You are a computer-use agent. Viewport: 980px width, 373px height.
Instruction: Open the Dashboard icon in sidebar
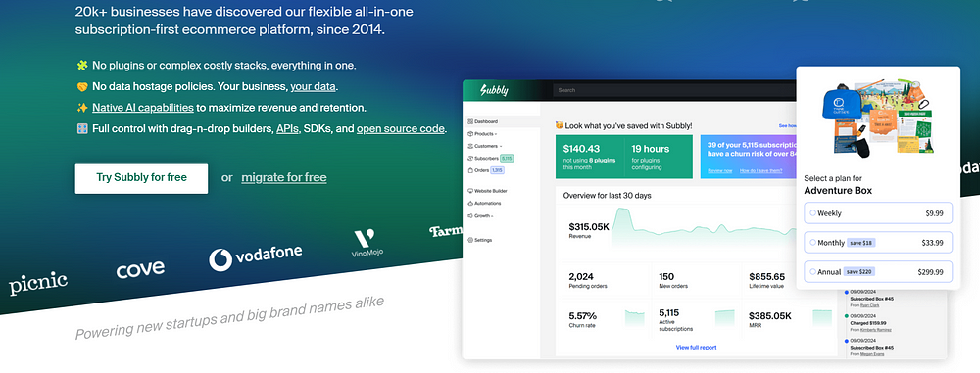pos(470,121)
